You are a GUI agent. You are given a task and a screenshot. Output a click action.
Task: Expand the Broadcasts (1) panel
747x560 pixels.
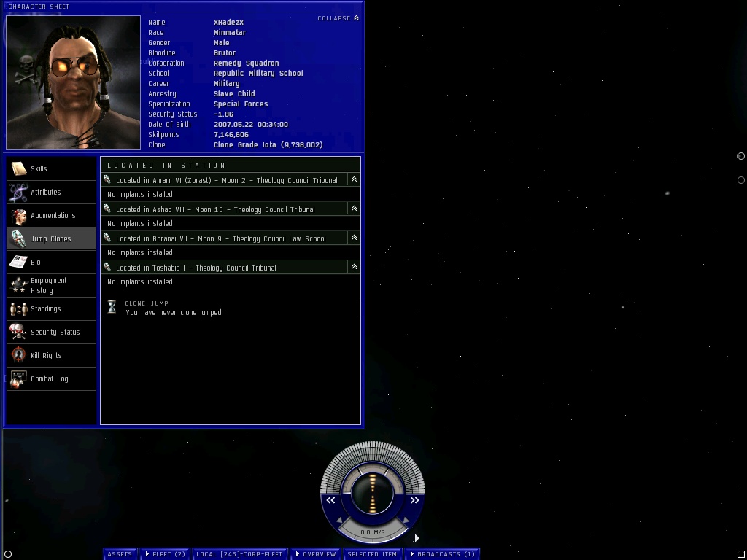pos(442,554)
